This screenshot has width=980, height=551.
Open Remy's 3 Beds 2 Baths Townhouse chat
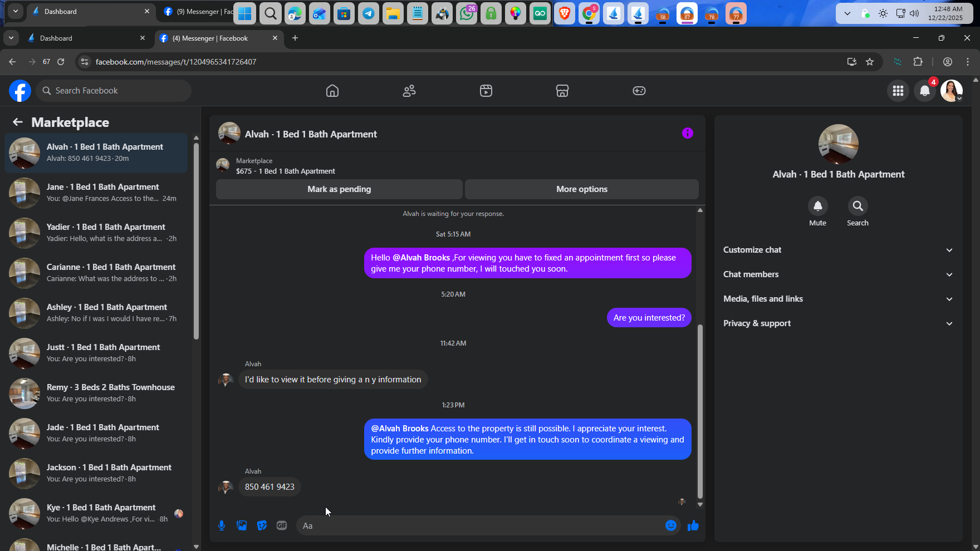(96, 393)
